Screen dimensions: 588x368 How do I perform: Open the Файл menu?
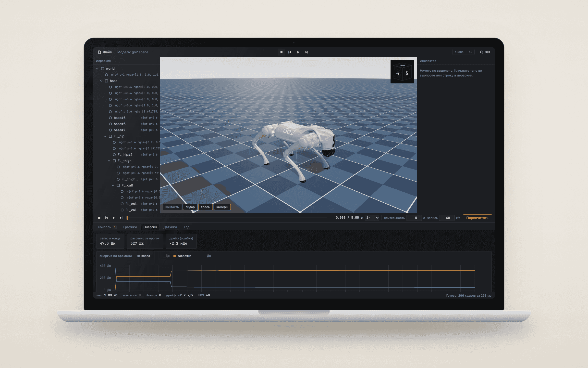[105, 52]
